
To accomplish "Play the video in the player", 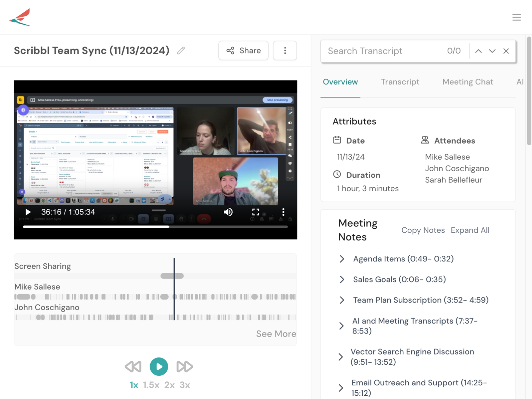I will pyautogui.click(x=28, y=212).
